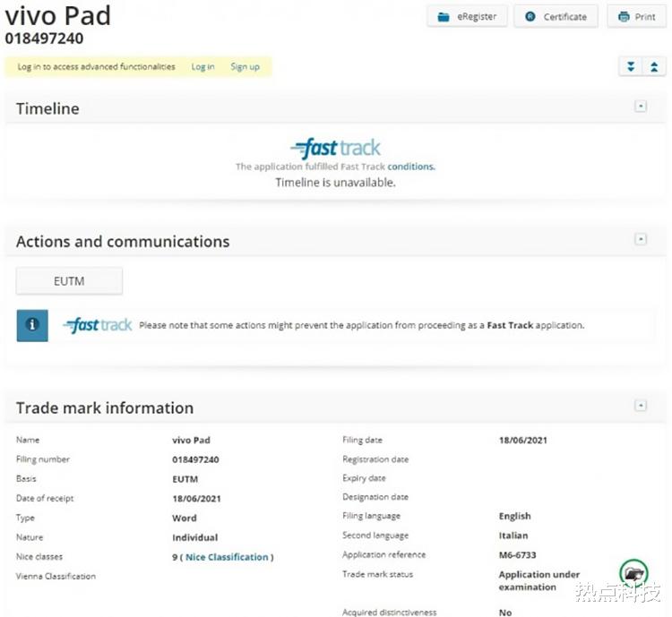Select the Second language value Italian

click(x=513, y=536)
